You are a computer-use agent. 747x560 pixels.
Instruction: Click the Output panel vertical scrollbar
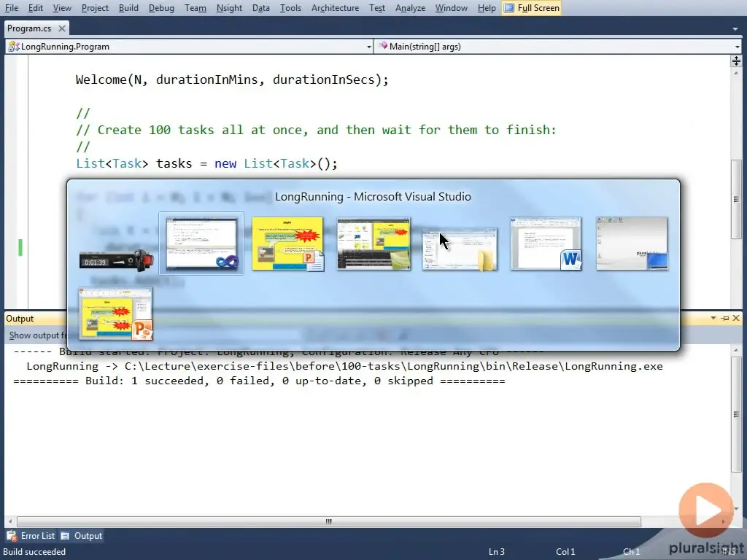tap(736, 414)
